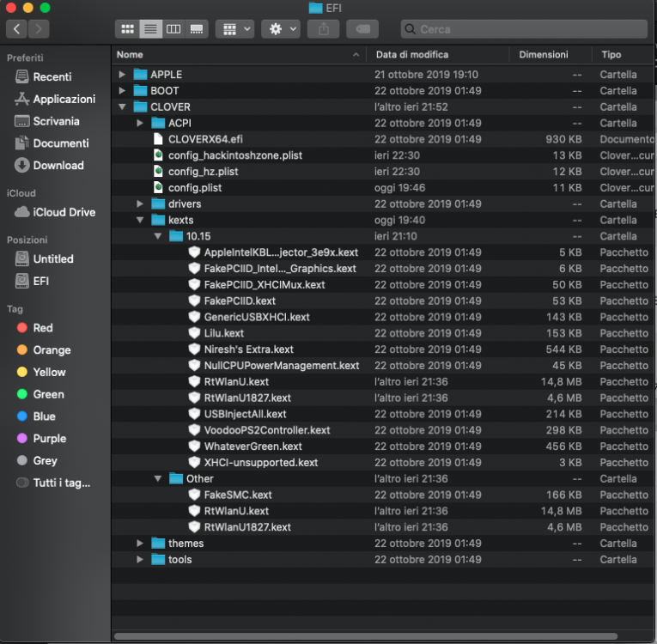Screen dimensions: 657x644
Task: Collapse the kexts folder triangle
Action: pos(140,220)
